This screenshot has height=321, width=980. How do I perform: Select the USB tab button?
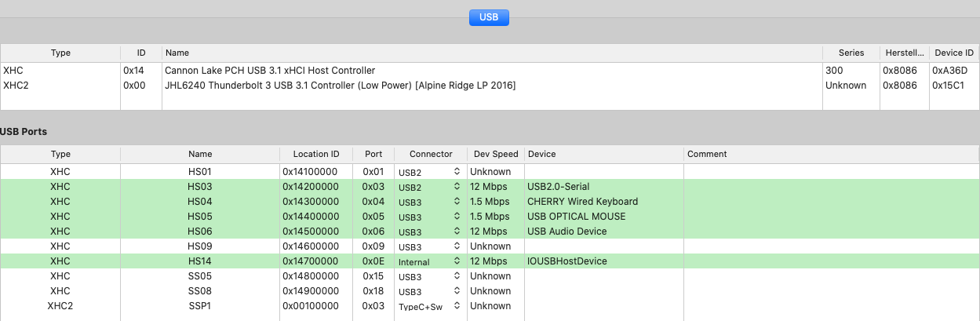490,16
